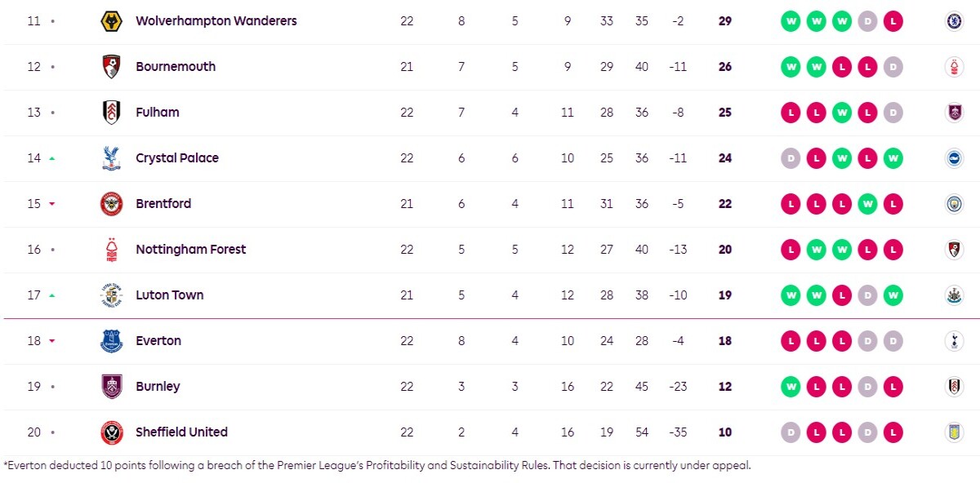Image resolution: width=980 pixels, height=483 pixels.
Task: Click the Nottingham Forest tree crest
Action: click(x=111, y=250)
